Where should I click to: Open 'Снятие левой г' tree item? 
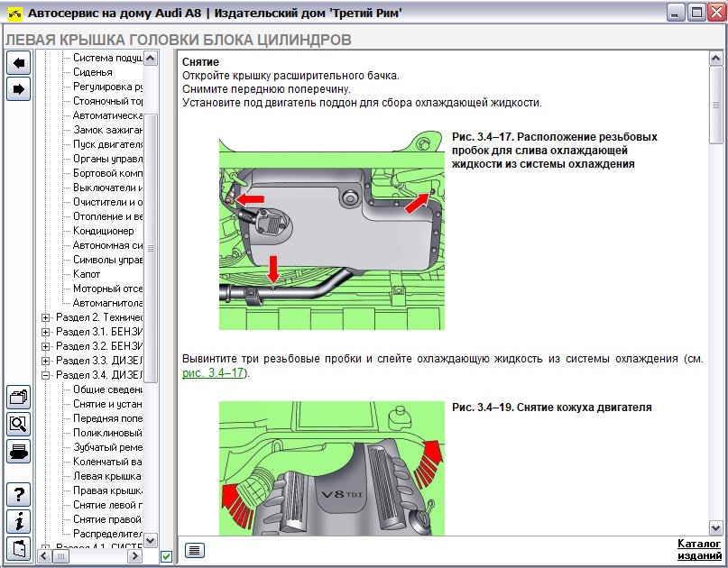(107, 504)
